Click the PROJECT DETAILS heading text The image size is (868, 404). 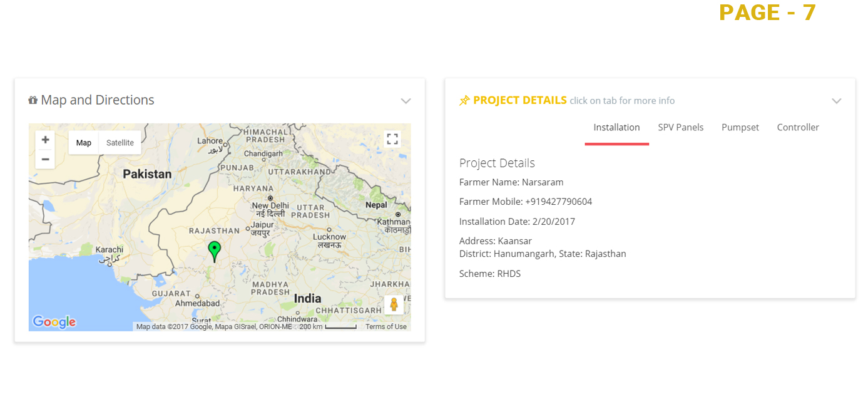pyautogui.click(x=519, y=100)
